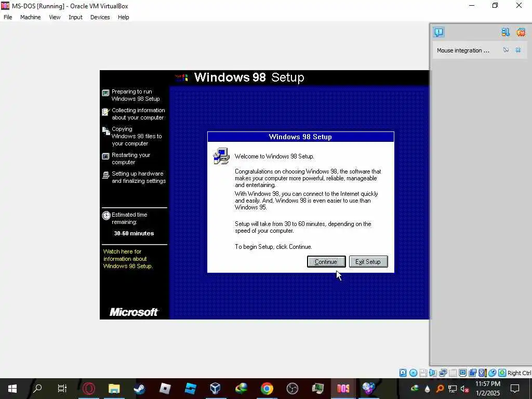
Task: Click the Estimated time clock icon
Action: [x=106, y=216]
